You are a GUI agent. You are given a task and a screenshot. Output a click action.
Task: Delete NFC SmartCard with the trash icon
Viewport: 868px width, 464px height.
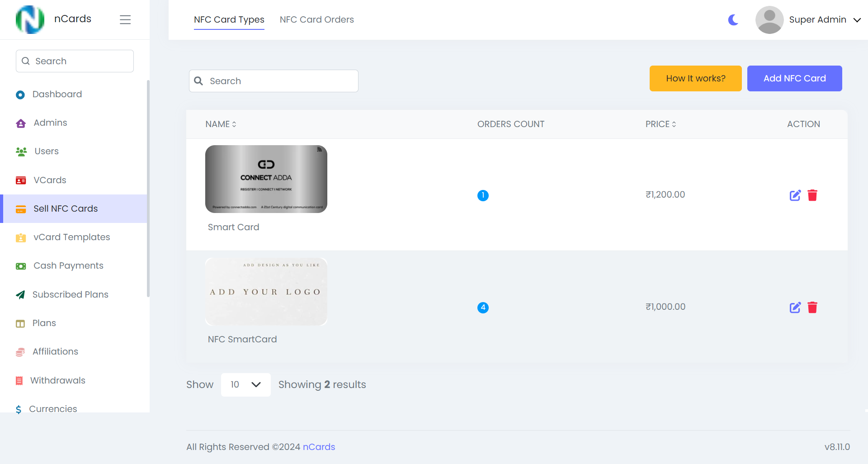(x=812, y=308)
